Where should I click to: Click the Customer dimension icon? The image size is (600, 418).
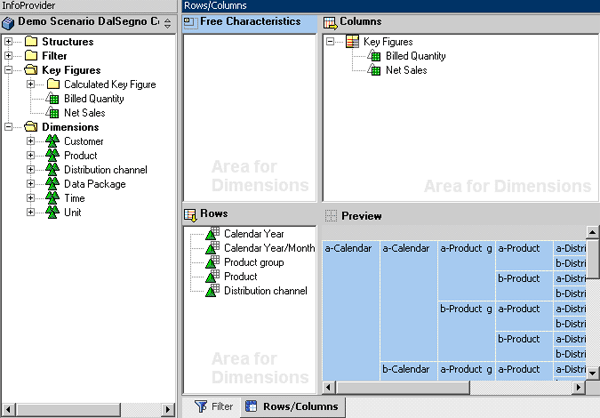point(52,141)
